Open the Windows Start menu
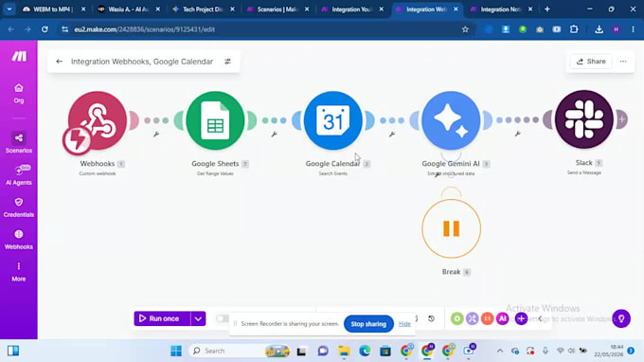The height and width of the screenshot is (362, 644). (x=176, y=351)
